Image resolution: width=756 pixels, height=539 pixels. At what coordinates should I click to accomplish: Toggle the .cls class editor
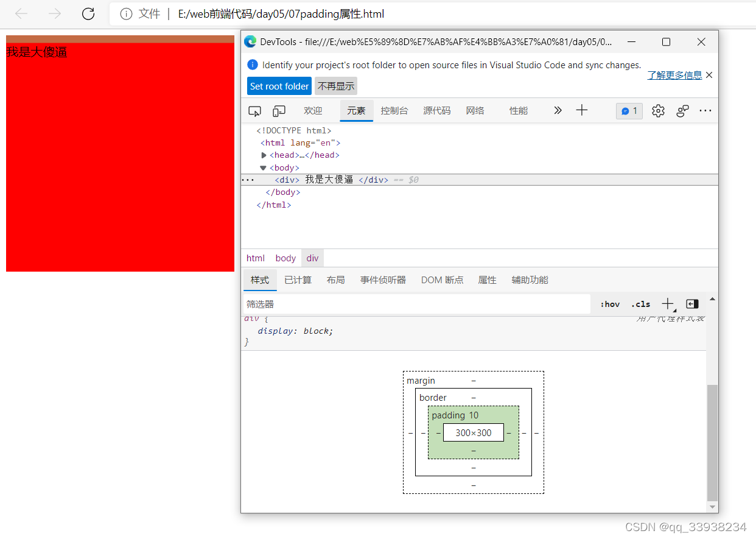click(640, 304)
